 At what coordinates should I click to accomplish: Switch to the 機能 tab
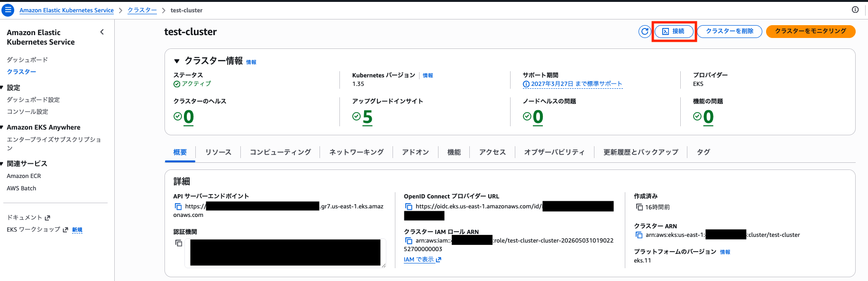click(x=454, y=152)
